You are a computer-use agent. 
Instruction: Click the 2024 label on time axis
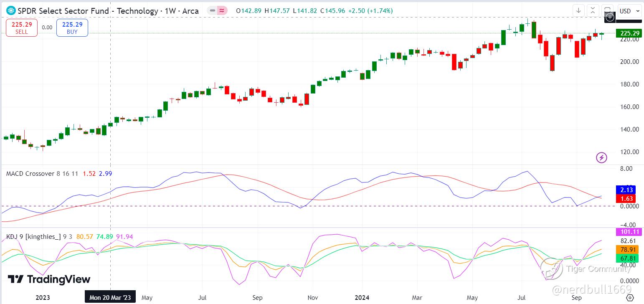[362, 298]
